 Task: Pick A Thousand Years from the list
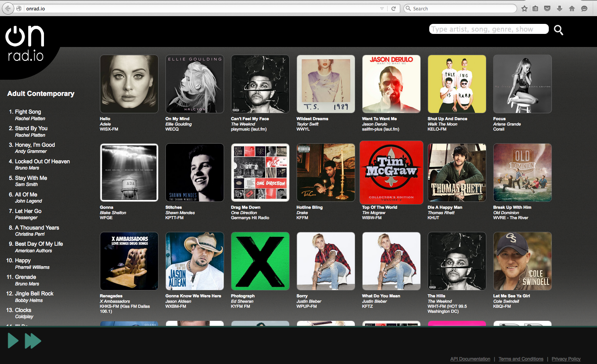point(37,228)
